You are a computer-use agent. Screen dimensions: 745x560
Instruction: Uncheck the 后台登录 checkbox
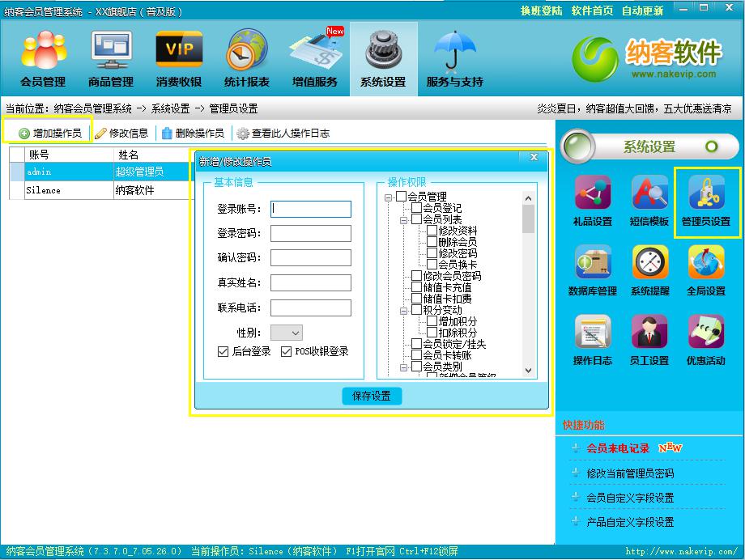pyautogui.click(x=223, y=352)
